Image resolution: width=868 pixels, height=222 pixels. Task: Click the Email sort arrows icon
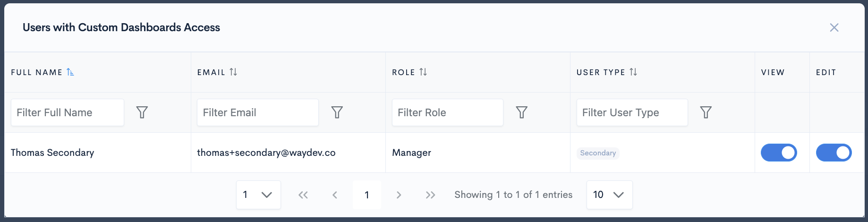click(233, 72)
